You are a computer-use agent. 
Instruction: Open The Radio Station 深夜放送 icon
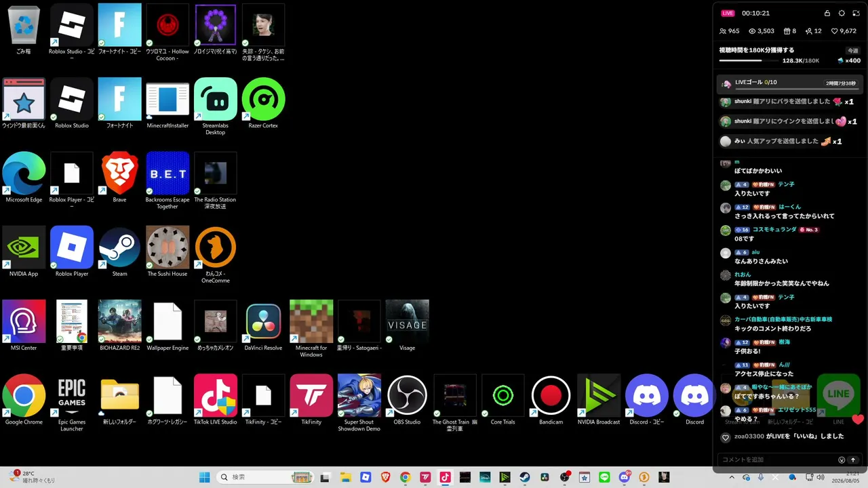point(216,181)
